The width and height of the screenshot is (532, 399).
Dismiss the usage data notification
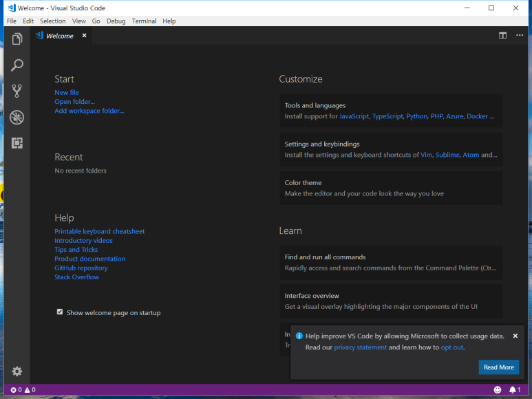515,336
